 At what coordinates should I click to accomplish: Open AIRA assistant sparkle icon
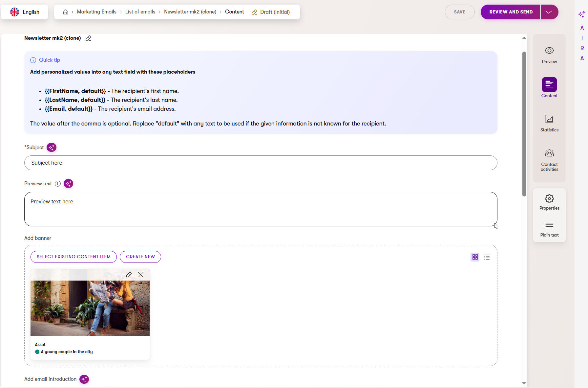pyautogui.click(x=582, y=14)
